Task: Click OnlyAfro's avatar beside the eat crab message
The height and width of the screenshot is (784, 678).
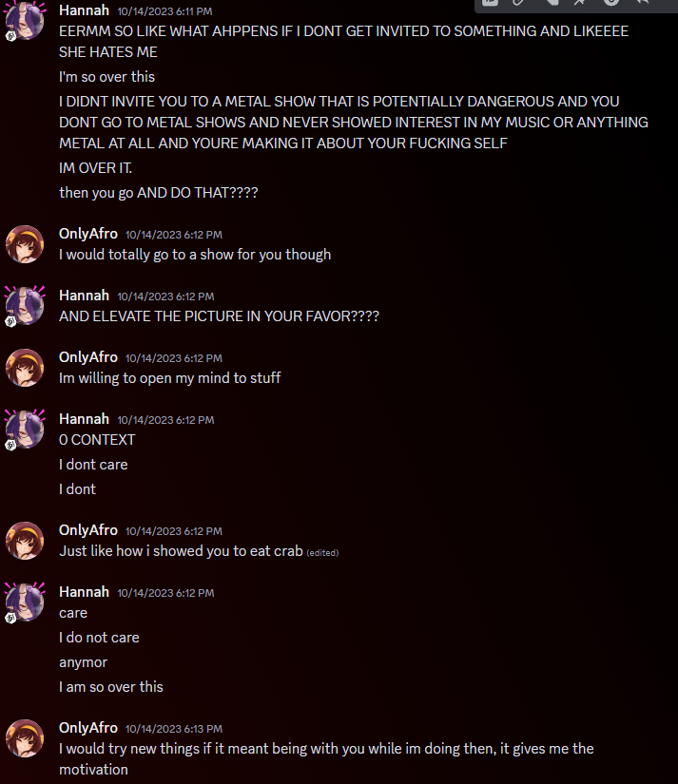Action: tap(25, 541)
